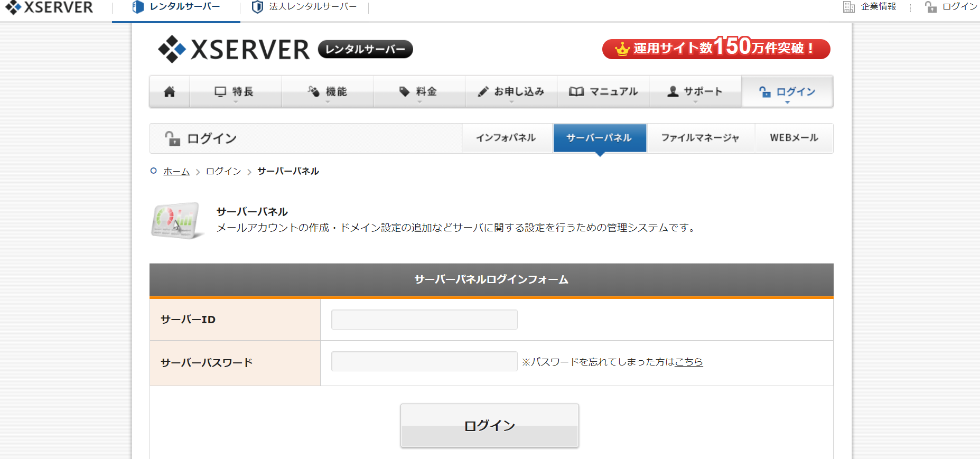Submit with the ログイン button
The height and width of the screenshot is (459, 980).
(490, 426)
